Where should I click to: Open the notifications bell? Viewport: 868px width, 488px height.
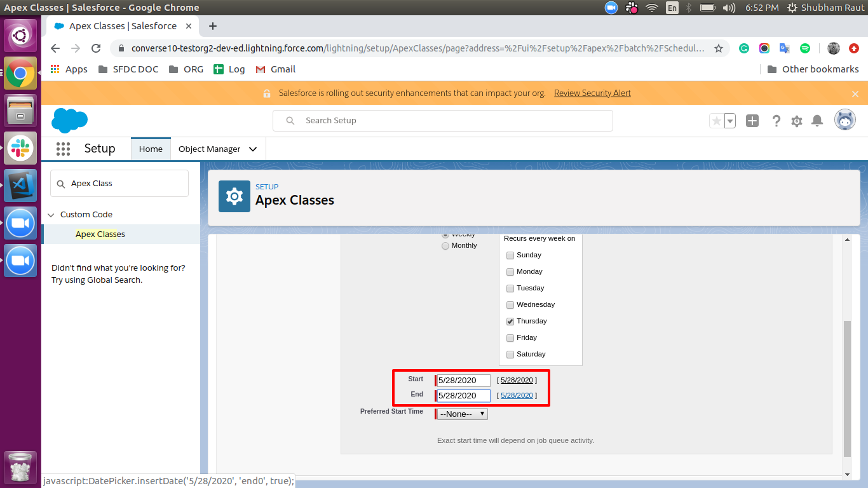coord(817,120)
